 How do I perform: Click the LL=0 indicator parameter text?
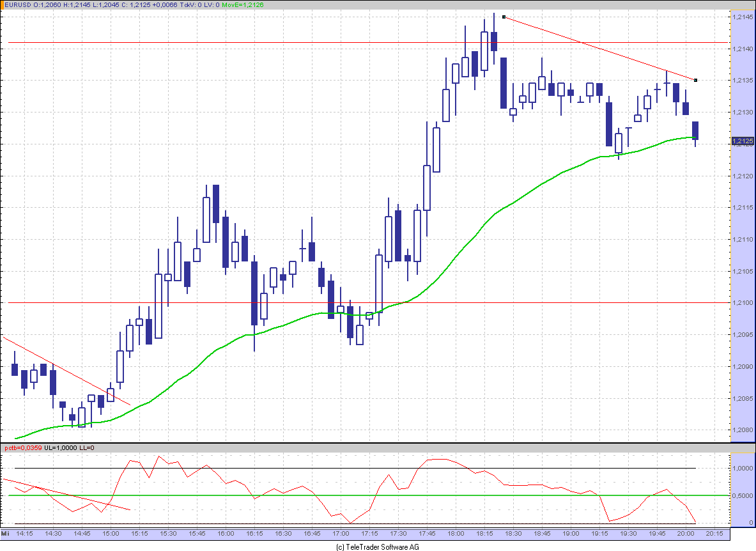(87, 448)
